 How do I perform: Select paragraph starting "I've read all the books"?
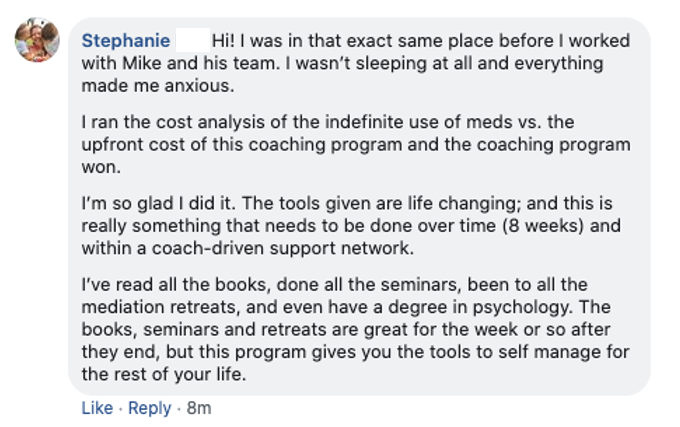point(355,329)
